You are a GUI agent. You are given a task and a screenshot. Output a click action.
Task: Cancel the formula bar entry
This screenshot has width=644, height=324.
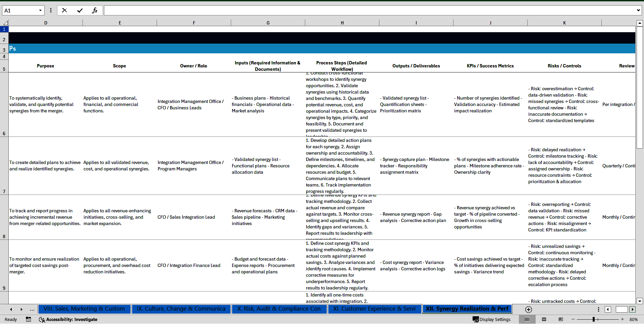click(x=64, y=10)
